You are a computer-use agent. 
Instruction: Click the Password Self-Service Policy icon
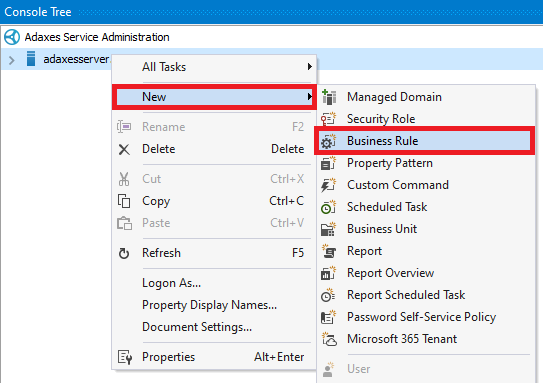(x=328, y=317)
